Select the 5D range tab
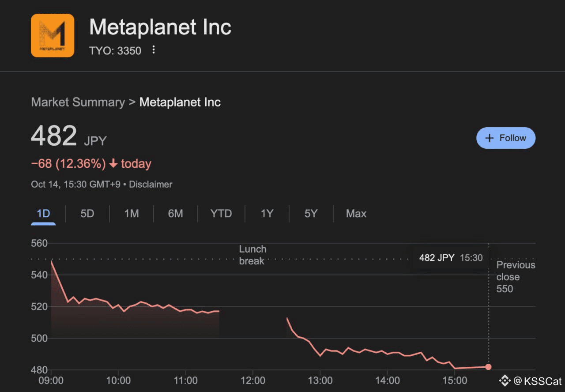The height and width of the screenshot is (392, 565). [x=87, y=214]
